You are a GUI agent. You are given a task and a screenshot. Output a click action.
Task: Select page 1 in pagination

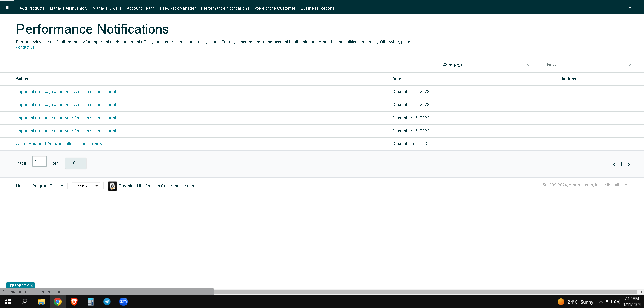[621, 164]
